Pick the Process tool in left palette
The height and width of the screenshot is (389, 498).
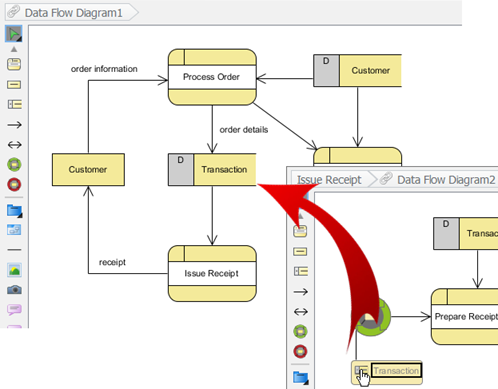14,64
